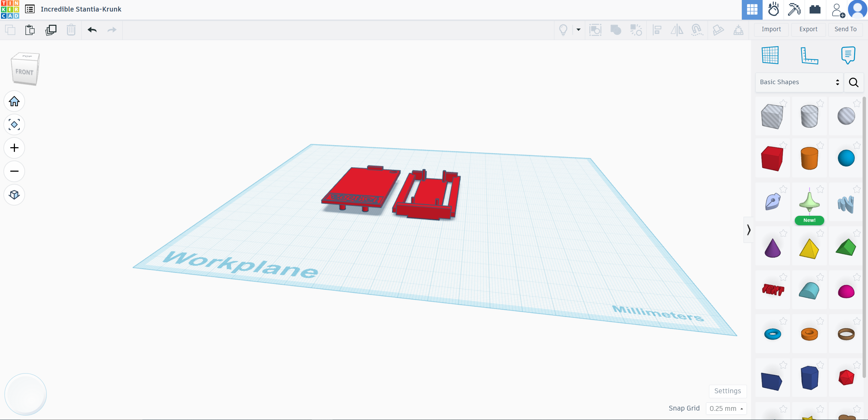Screen dimensions: 868x420
Task: Toggle perspective/orthographic view cube icon
Action: coord(14,195)
